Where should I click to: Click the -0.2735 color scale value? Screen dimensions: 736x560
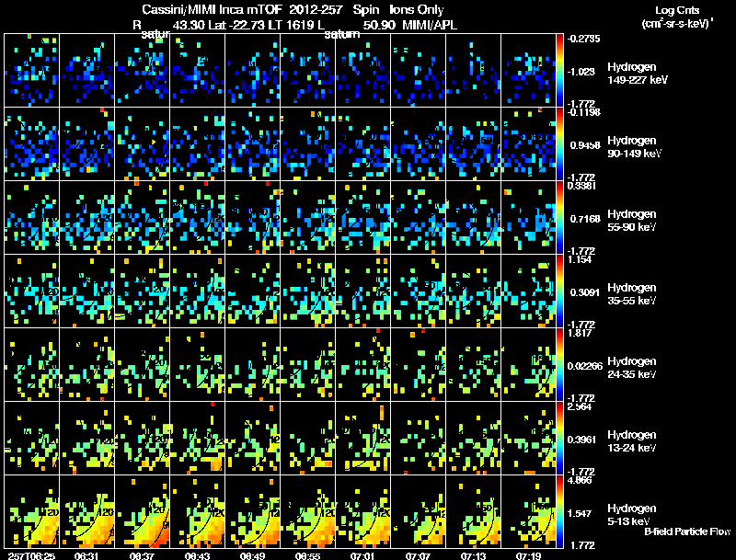[583, 39]
